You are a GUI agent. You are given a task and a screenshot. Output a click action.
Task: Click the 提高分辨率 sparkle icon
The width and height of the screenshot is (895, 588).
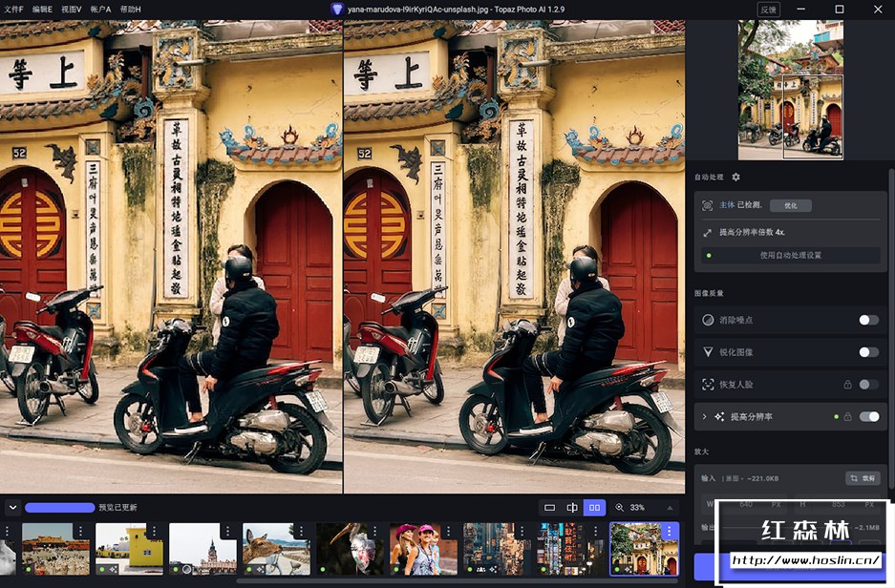point(719,416)
